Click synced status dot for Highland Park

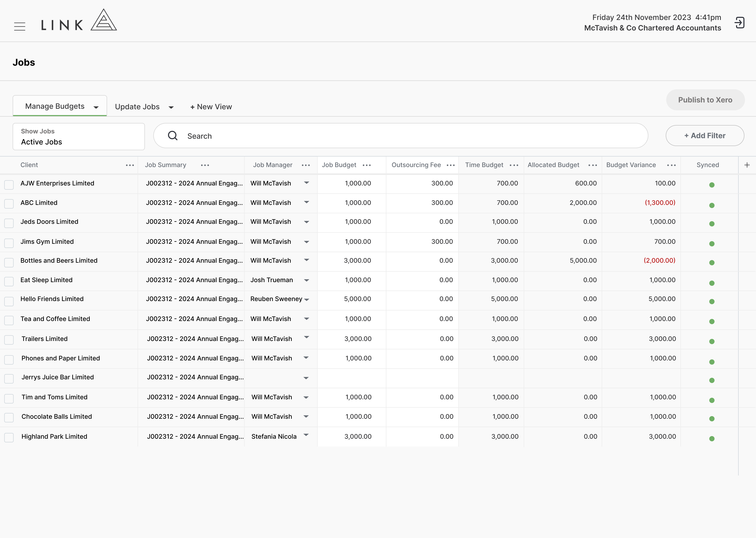pos(712,439)
